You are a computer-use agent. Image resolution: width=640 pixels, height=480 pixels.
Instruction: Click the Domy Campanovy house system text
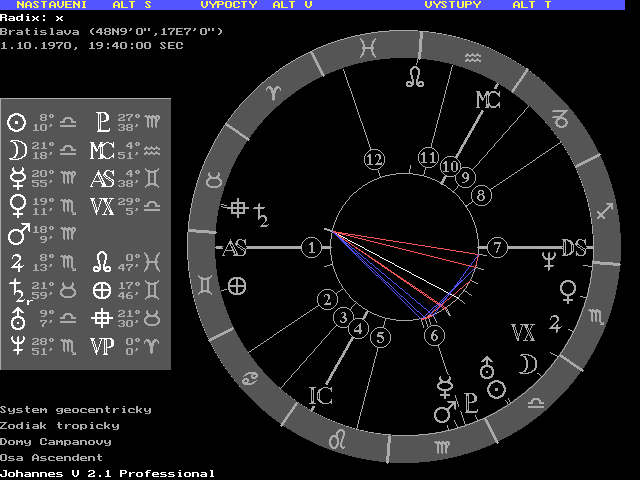click(x=55, y=441)
